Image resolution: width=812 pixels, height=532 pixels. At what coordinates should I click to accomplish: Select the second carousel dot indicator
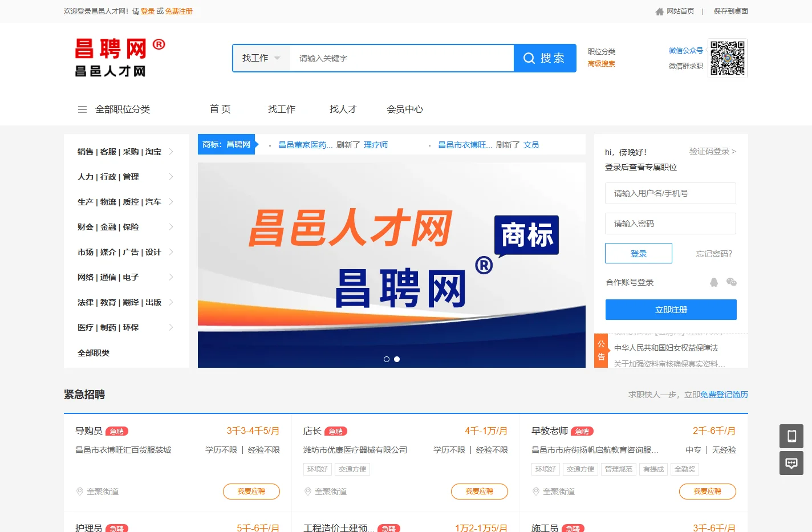point(397,359)
